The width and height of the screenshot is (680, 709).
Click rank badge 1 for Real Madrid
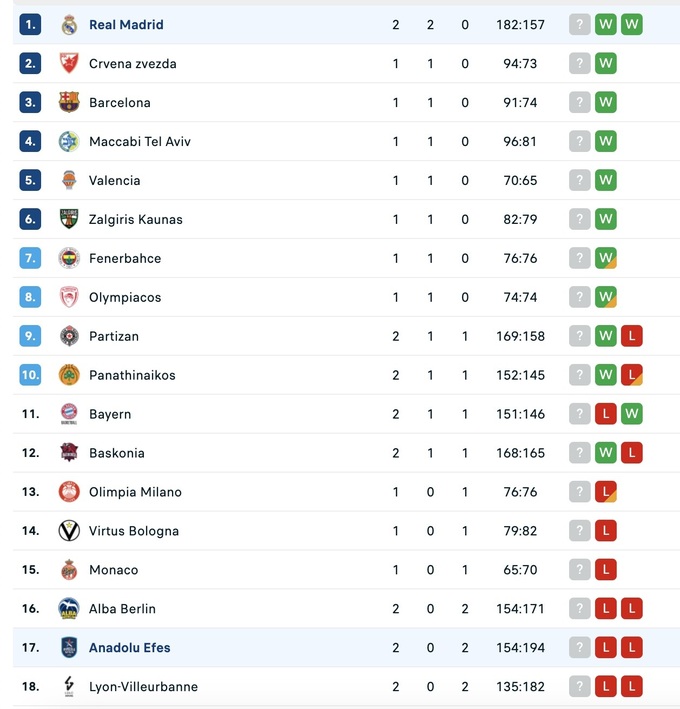point(30,25)
